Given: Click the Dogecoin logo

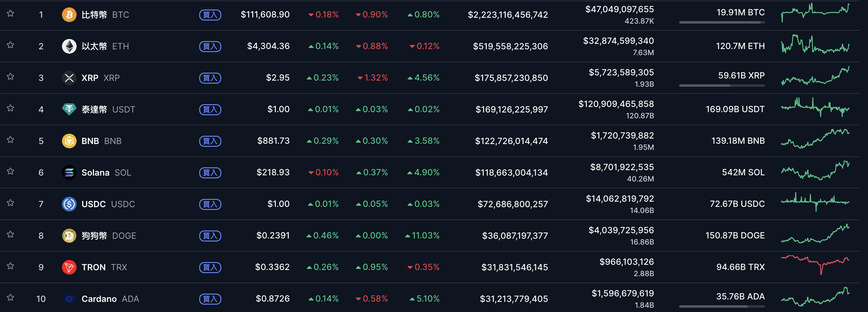Looking at the screenshot, I should click(69, 235).
